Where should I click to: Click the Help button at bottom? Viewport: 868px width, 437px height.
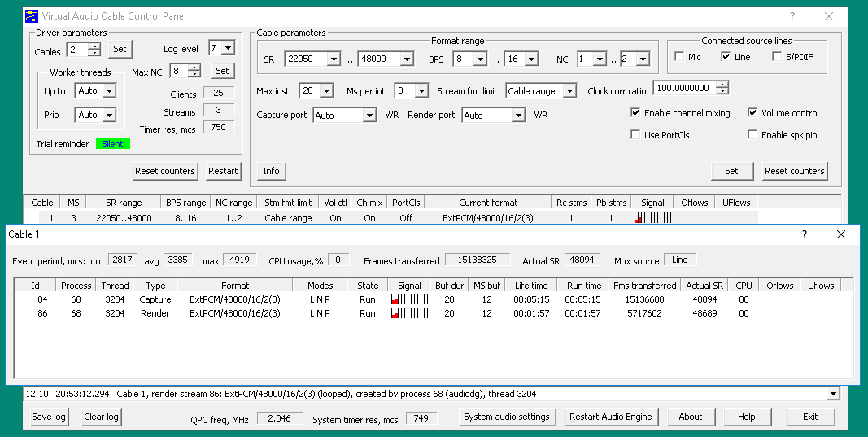pyautogui.click(x=746, y=417)
